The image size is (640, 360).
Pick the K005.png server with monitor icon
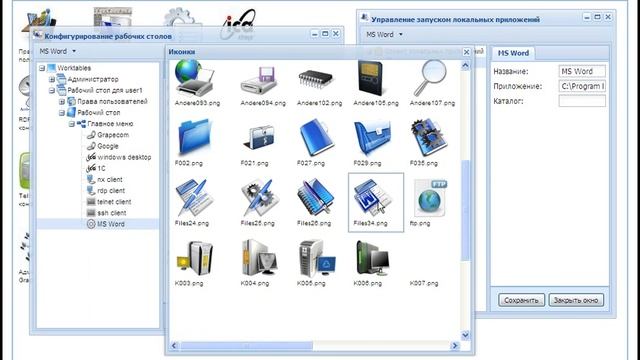coord(317,259)
